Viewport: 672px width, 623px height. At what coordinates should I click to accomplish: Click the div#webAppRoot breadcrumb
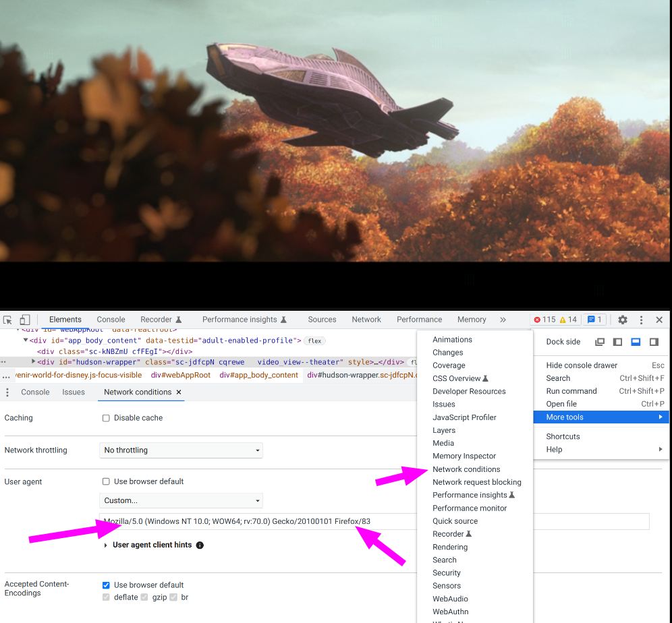180,375
